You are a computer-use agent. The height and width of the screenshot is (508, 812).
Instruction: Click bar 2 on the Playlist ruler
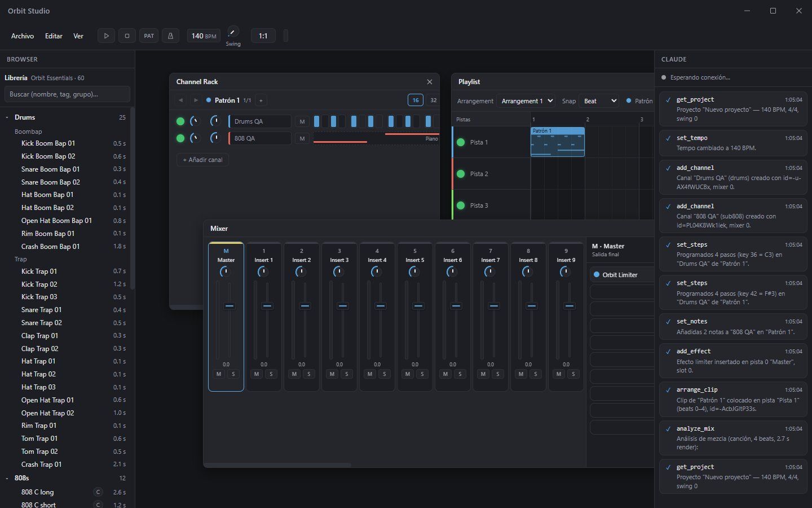588,120
